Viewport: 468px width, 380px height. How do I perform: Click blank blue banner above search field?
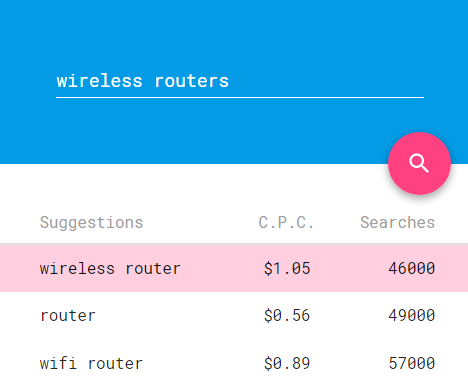coord(234,32)
